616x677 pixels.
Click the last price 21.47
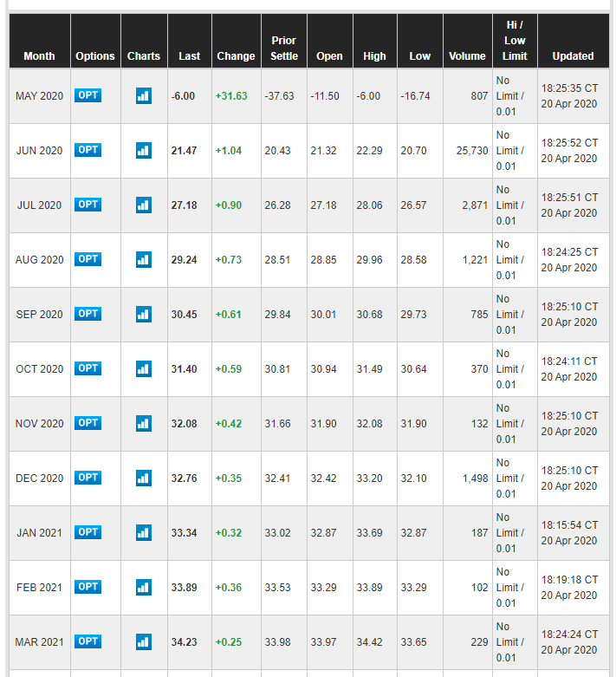(184, 151)
